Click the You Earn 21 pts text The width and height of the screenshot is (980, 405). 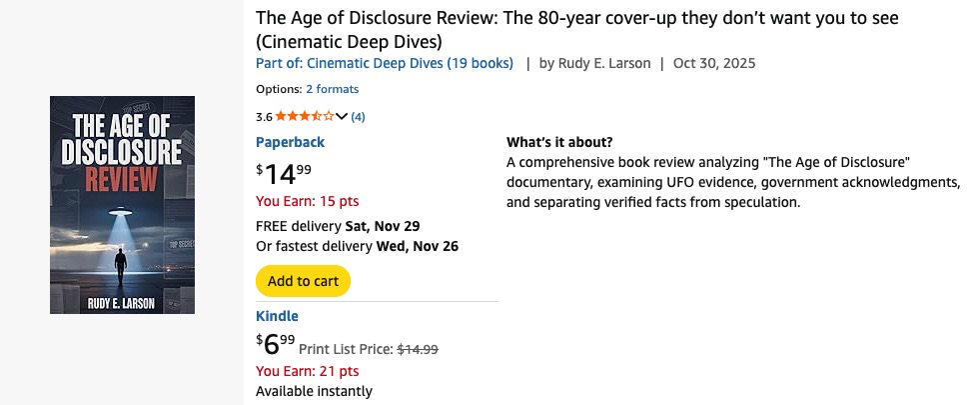307,372
